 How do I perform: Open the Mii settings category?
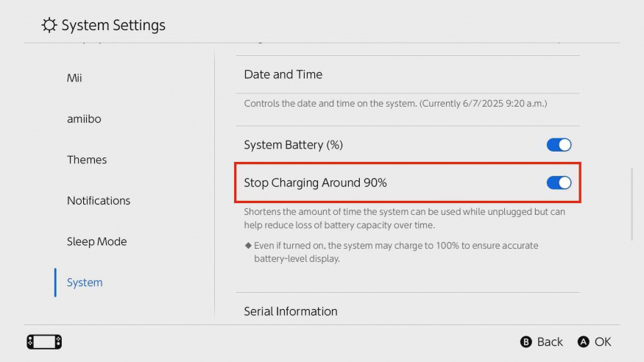[x=74, y=77]
